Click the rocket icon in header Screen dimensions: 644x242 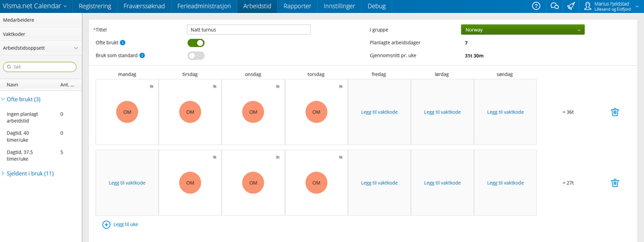click(571, 6)
